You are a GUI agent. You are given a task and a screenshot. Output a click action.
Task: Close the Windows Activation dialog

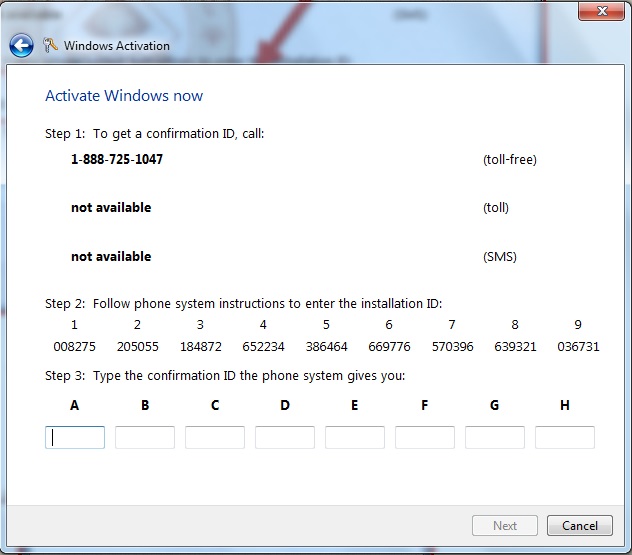602,11
